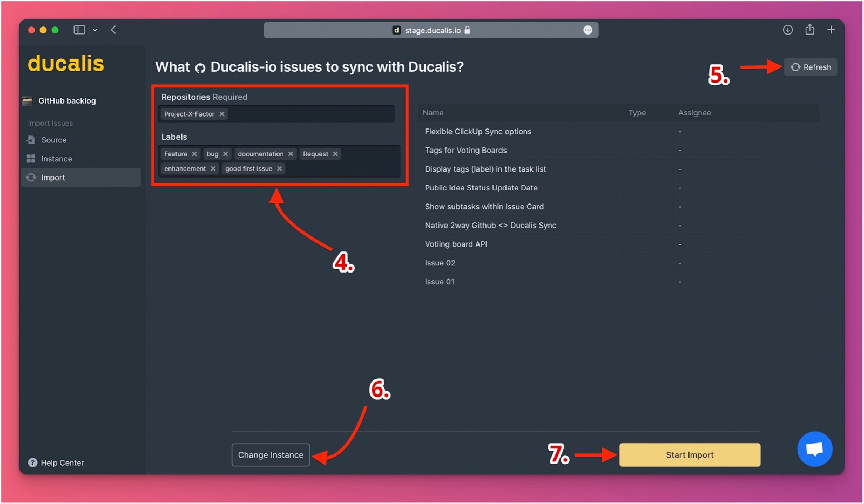Go back with browser back arrow
Screen dimensions: 864x504
(x=113, y=30)
